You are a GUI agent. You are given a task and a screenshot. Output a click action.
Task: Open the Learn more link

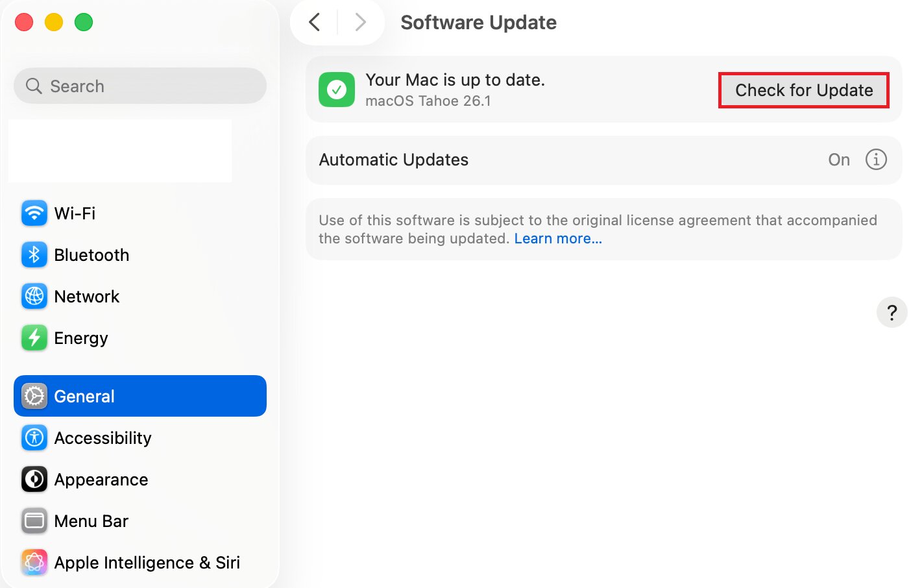point(557,238)
